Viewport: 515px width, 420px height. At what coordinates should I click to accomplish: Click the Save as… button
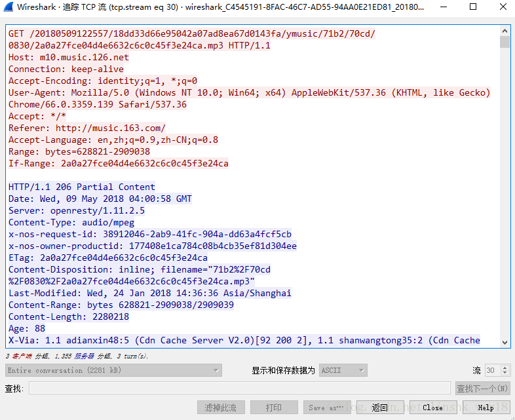pyautogui.click(x=327, y=408)
